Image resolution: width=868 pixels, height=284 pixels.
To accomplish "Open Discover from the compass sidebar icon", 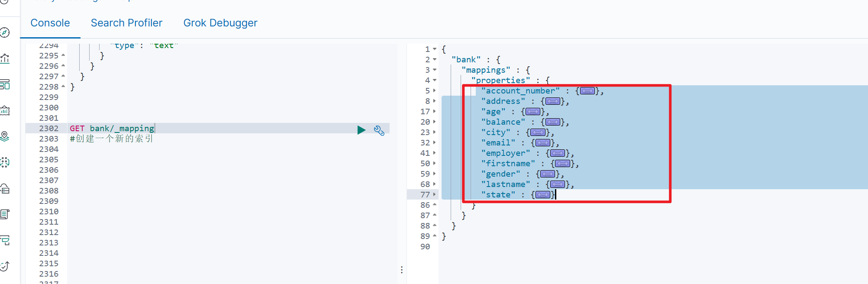I will [x=5, y=32].
